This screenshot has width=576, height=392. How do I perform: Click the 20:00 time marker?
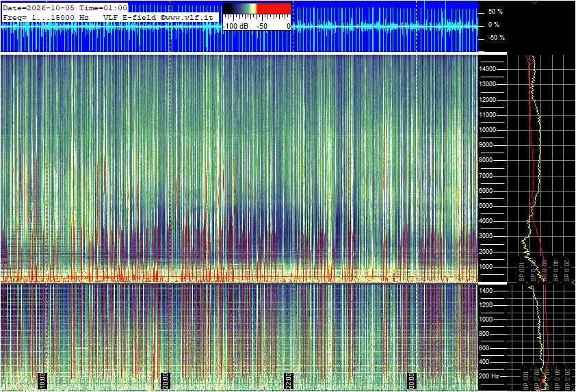coord(166,380)
